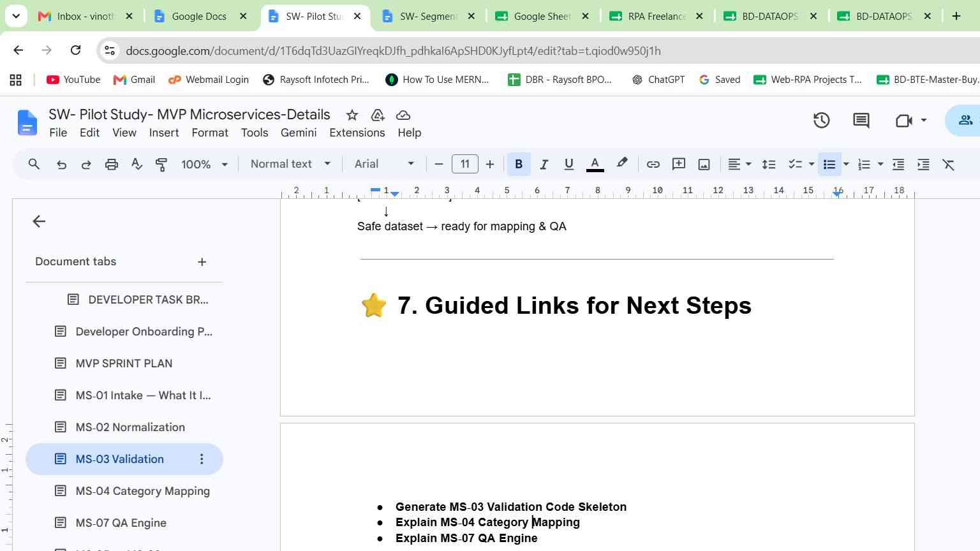Click the paint format roller icon

point(161,165)
